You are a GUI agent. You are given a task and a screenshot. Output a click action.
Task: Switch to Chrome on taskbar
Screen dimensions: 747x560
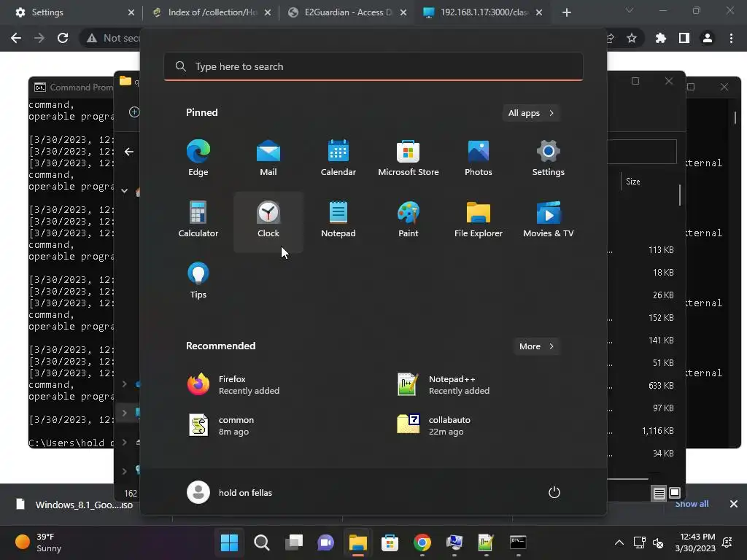point(422,542)
